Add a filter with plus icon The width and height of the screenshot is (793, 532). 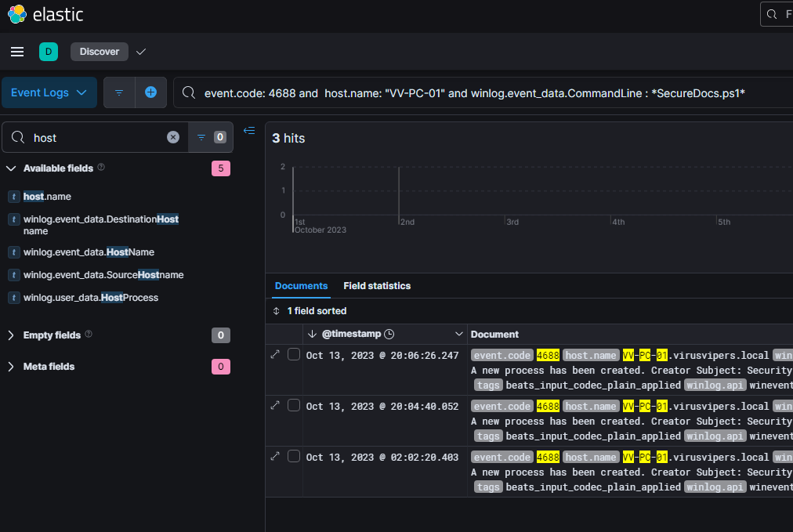(150, 92)
